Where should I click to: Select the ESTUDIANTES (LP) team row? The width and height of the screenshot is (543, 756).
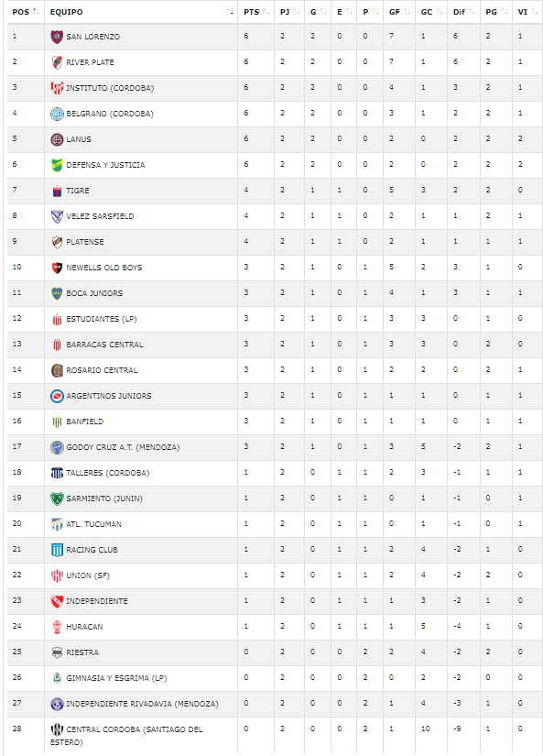(275, 319)
